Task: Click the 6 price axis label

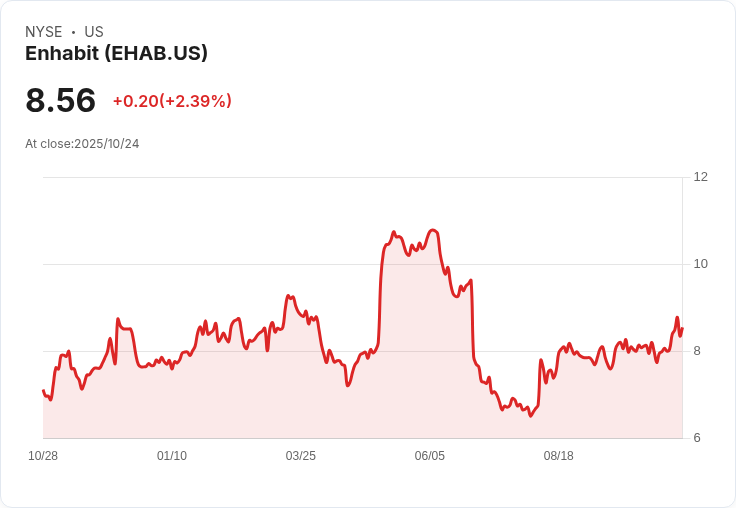Action: (697, 438)
